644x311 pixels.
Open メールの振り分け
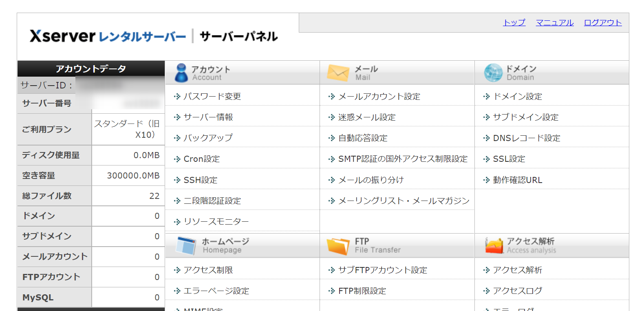(371, 180)
